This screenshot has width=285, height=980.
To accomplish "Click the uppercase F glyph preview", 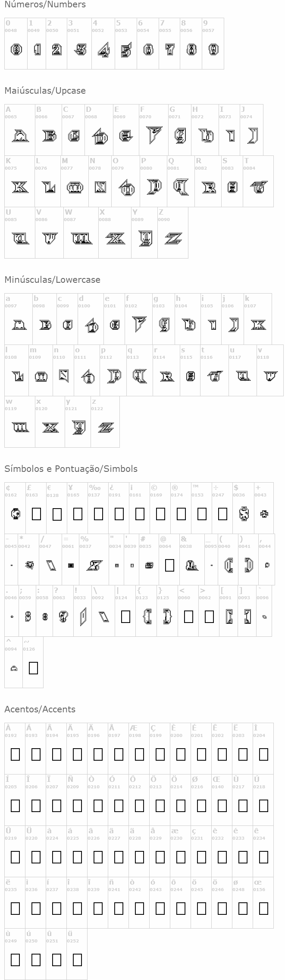I will (x=153, y=136).
